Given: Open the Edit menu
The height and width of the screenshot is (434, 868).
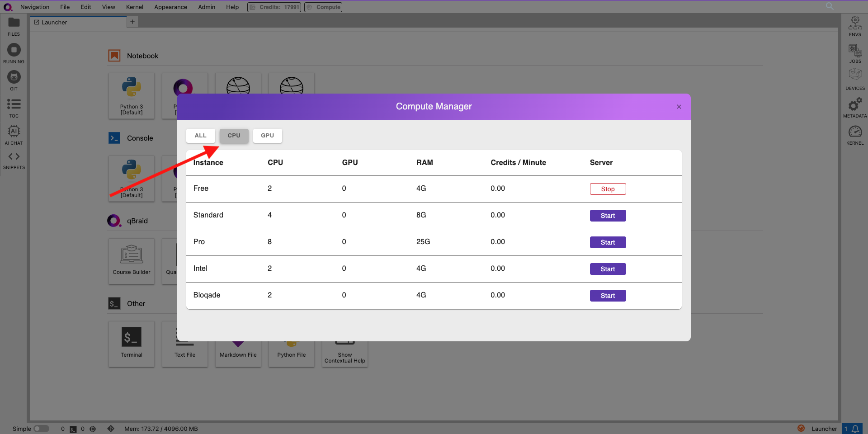Looking at the screenshot, I should point(86,7).
